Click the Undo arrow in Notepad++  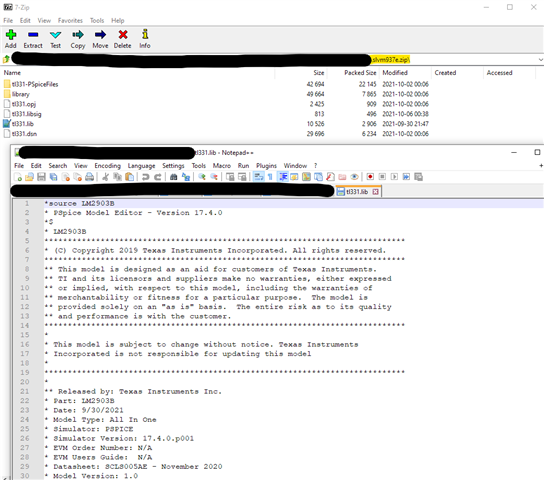[x=145, y=177]
